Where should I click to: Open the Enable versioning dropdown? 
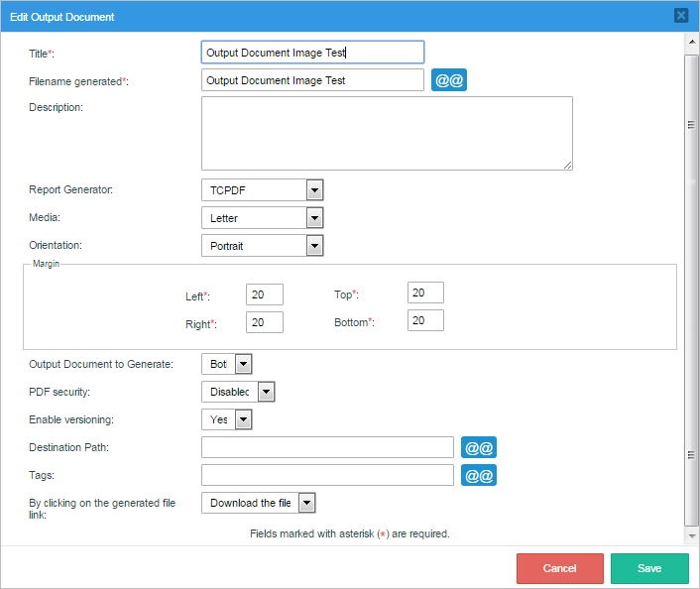(227, 419)
